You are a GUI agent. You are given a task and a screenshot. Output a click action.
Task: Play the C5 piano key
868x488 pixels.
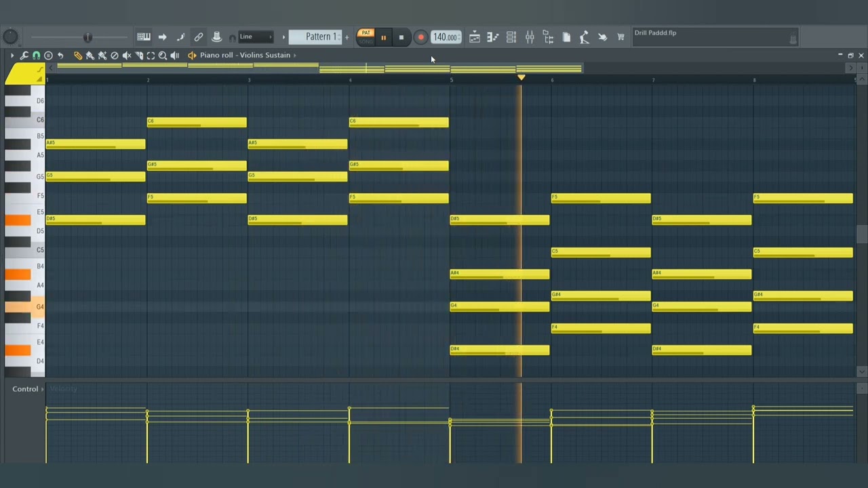tap(25, 250)
